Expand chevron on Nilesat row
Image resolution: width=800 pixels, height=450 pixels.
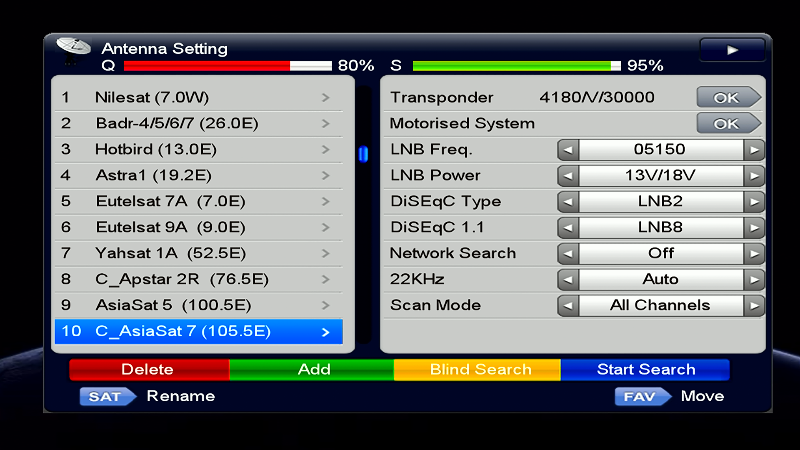tap(326, 97)
